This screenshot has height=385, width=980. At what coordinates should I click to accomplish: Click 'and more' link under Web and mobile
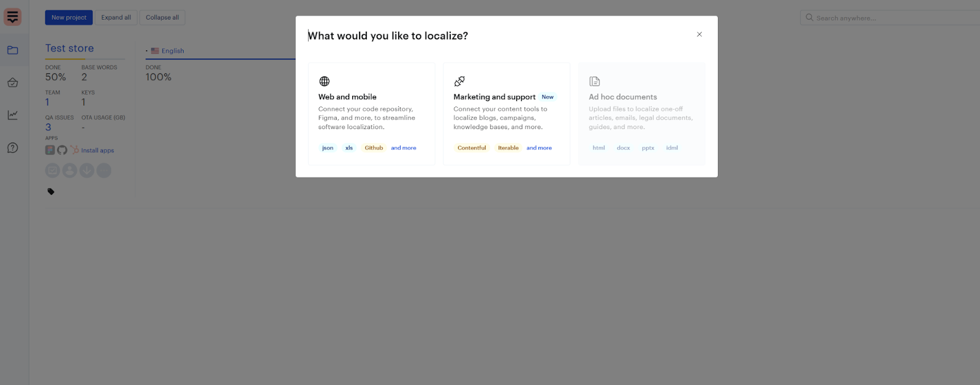(404, 148)
